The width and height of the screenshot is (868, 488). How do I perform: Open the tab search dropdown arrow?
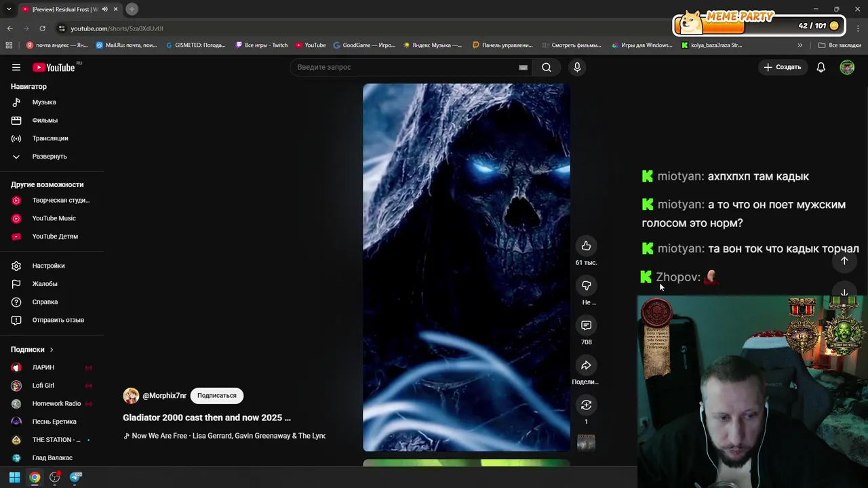click(x=9, y=9)
